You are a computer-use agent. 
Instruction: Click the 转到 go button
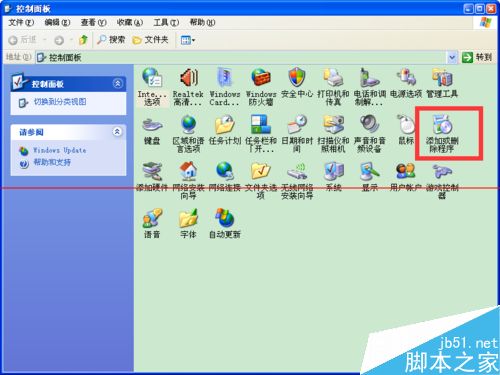pos(477,57)
